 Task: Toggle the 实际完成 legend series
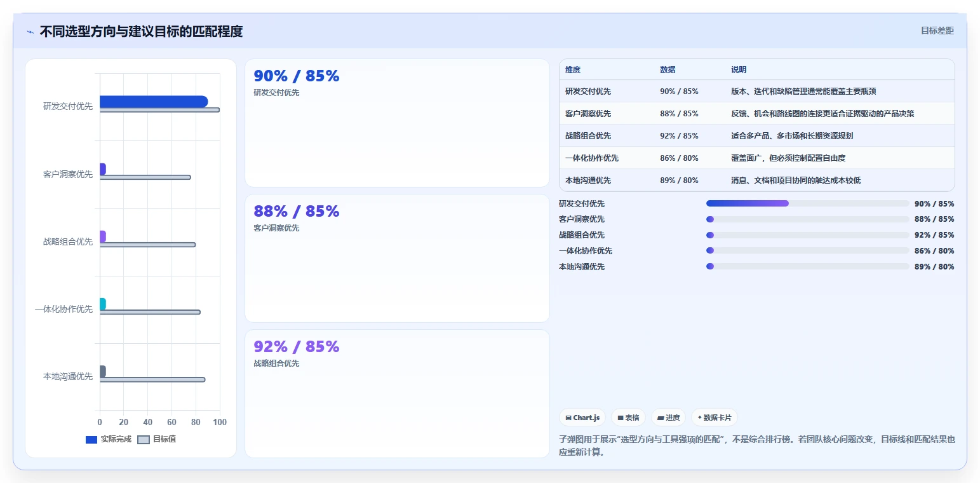coord(109,439)
